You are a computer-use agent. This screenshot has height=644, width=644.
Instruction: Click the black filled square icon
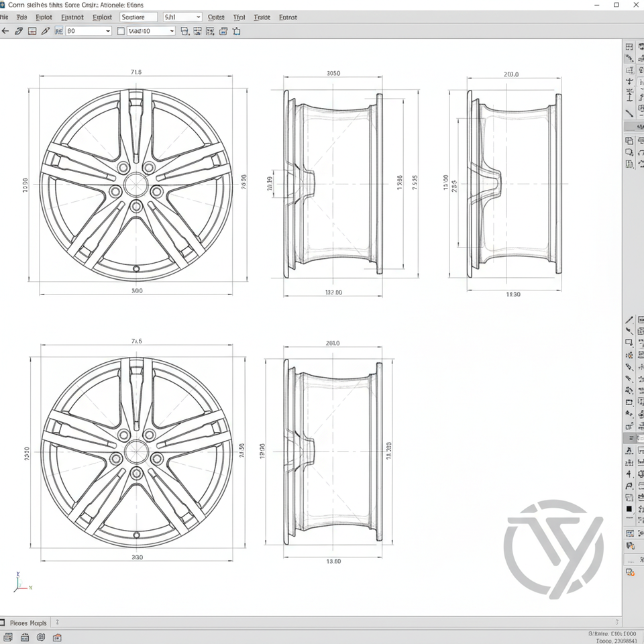[629, 510]
